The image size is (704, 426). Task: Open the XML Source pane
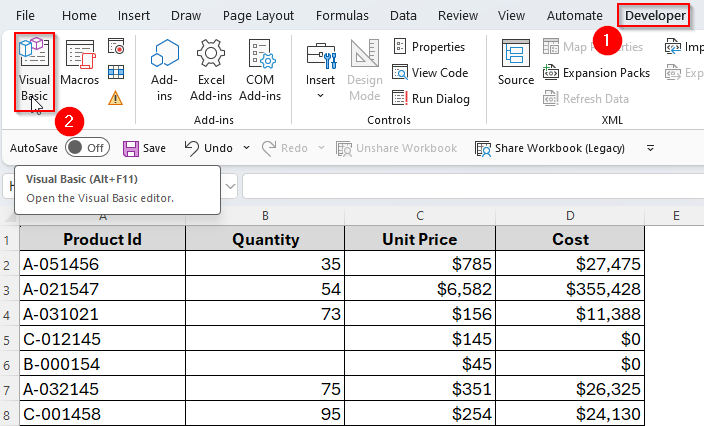click(516, 63)
